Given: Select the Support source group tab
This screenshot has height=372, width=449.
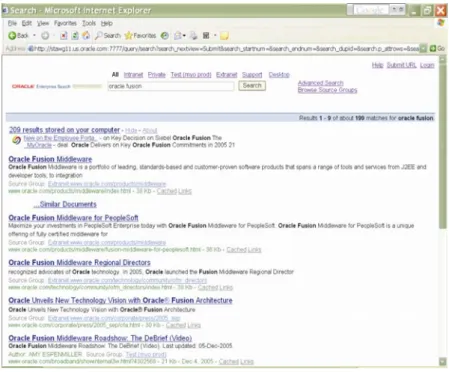Looking at the screenshot, I should click(x=252, y=75).
